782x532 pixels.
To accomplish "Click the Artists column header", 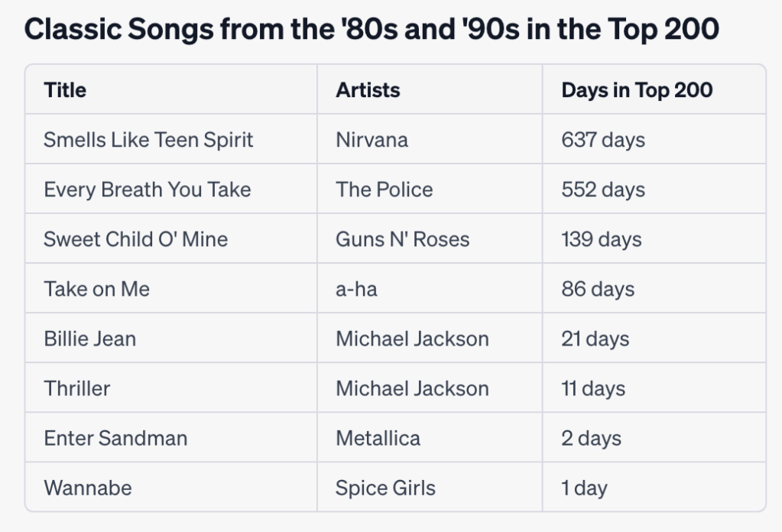I will tap(368, 90).
